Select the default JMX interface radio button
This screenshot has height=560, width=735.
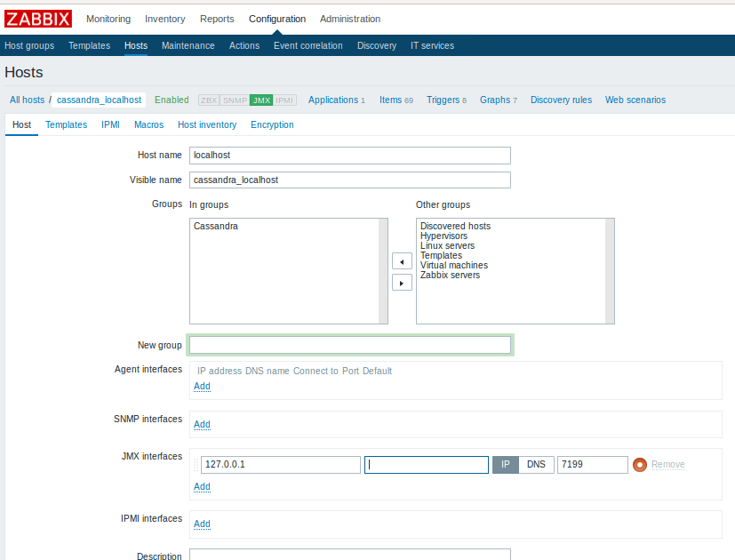639,465
